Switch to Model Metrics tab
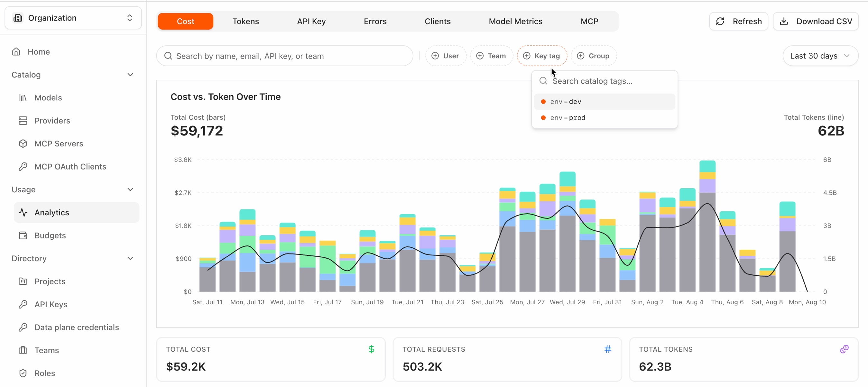868x387 pixels. pyautogui.click(x=515, y=21)
